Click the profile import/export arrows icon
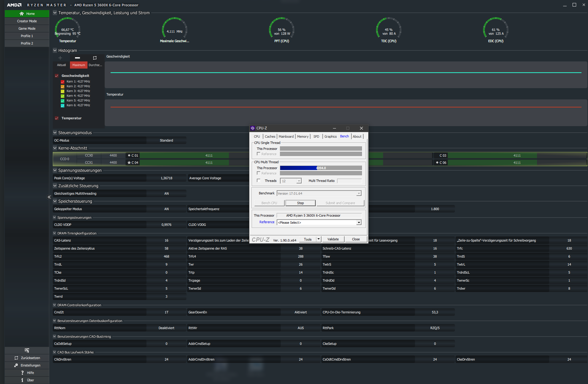This screenshot has width=588, height=384. coord(27,350)
